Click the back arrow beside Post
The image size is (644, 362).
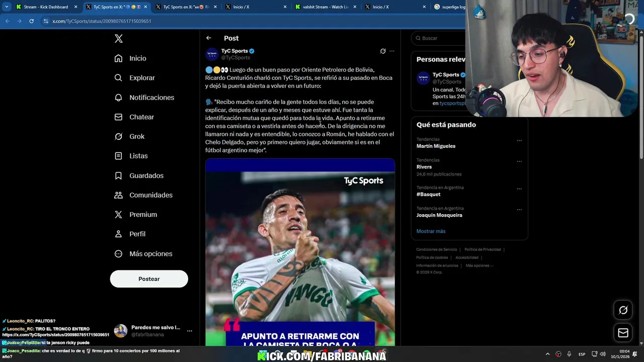point(208,38)
